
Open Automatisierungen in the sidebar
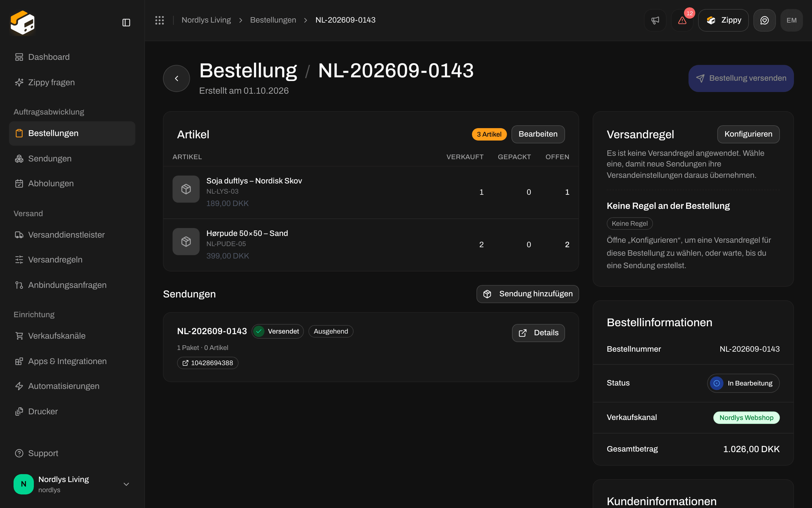(72, 386)
